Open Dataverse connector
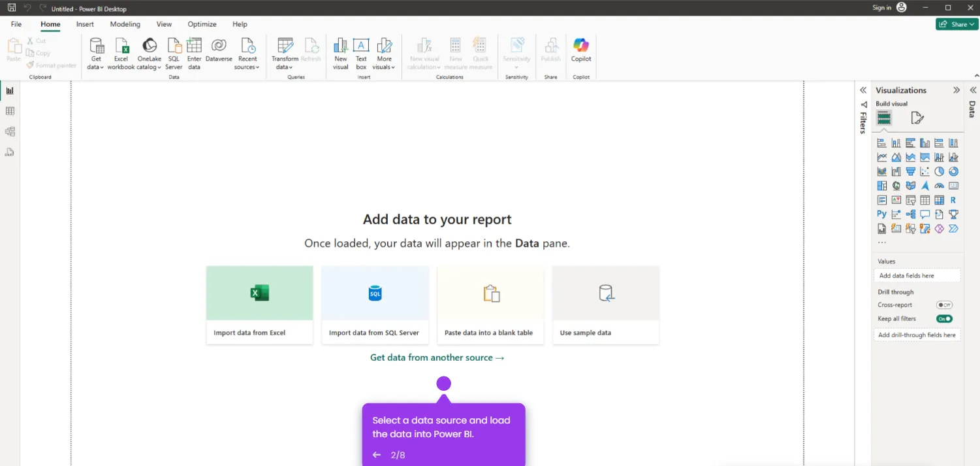Image resolution: width=980 pixels, height=466 pixels. 219,50
